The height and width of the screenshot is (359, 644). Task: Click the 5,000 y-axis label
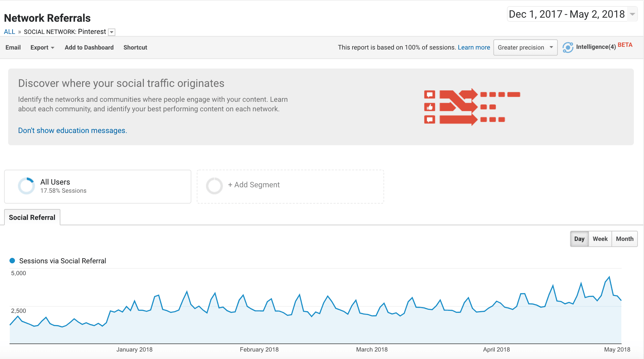tap(18, 273)
